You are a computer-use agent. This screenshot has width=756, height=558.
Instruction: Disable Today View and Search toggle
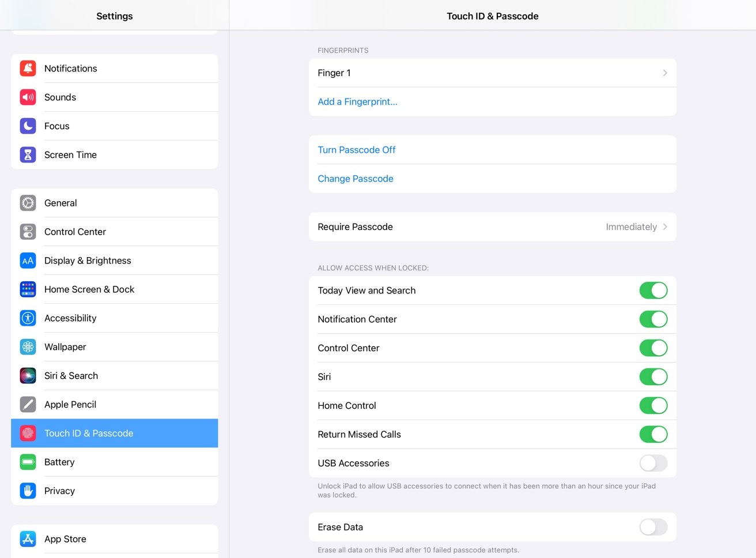coord(653,291)
